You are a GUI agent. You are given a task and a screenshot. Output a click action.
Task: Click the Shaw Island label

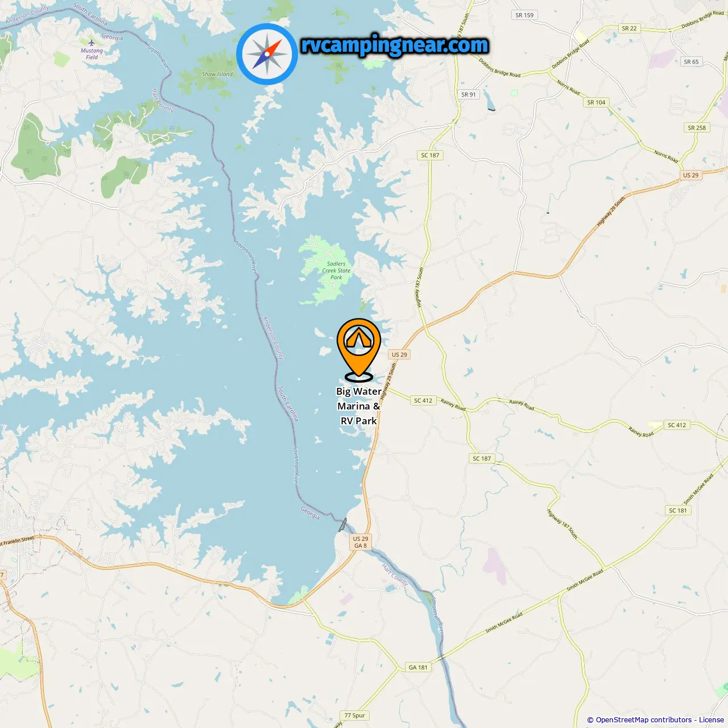click(x=217, y=74)
